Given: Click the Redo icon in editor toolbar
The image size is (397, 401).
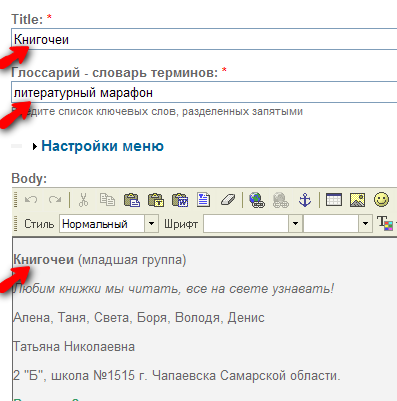Looking at the screenshot, I should tap(55, 200).
